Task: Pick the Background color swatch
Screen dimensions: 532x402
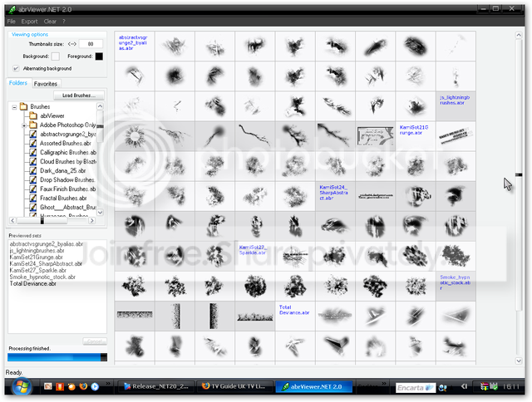Action: coord(56,56)
